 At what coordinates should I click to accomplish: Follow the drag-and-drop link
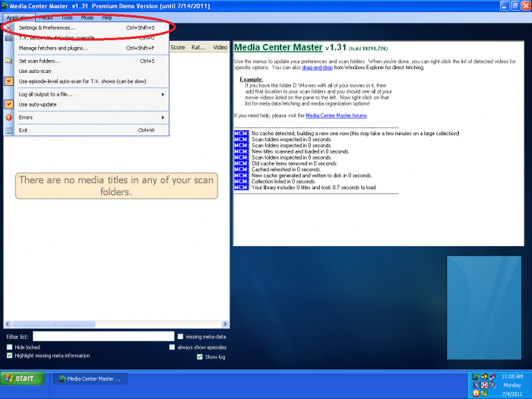tap(317, 68)
